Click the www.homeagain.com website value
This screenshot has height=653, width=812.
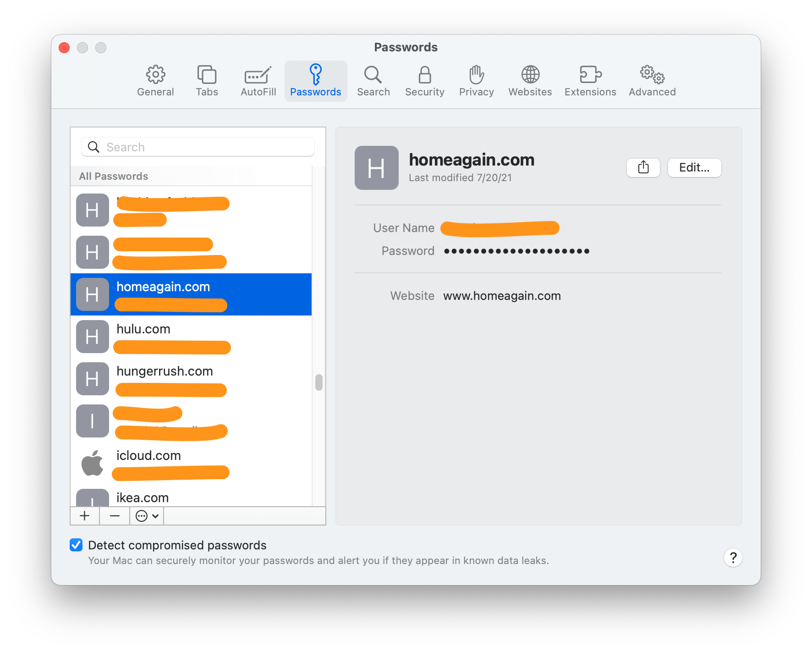coord(502,296)
